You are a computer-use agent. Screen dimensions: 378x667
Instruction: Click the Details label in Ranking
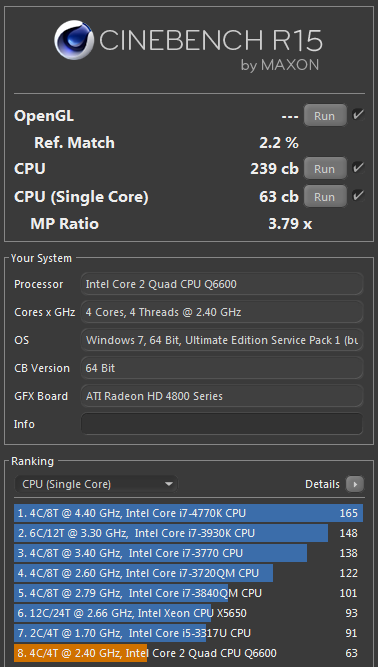point(322,484)
